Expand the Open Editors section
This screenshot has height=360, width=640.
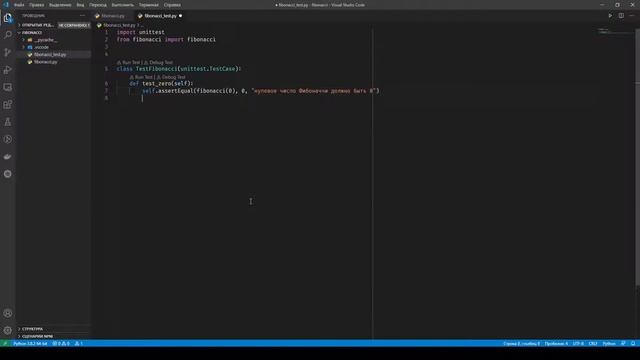click(38, 25)
